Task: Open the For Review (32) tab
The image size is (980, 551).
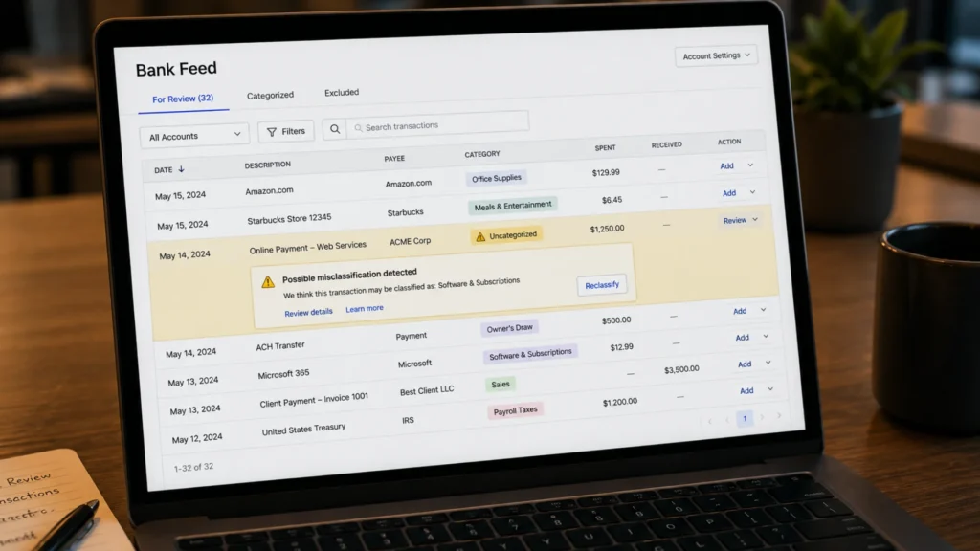Action: pos(183,99)
